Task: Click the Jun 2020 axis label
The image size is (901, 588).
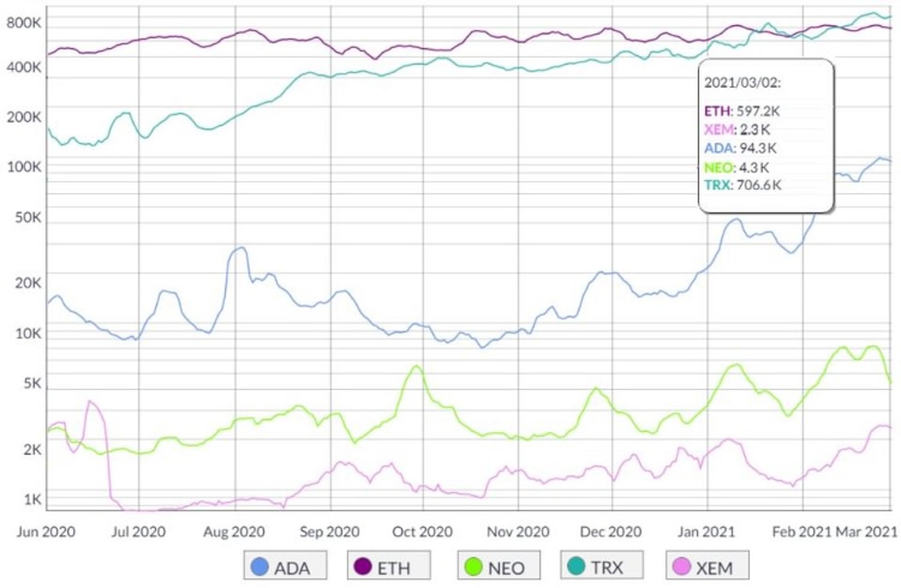Action: click(x=46, y=532)
